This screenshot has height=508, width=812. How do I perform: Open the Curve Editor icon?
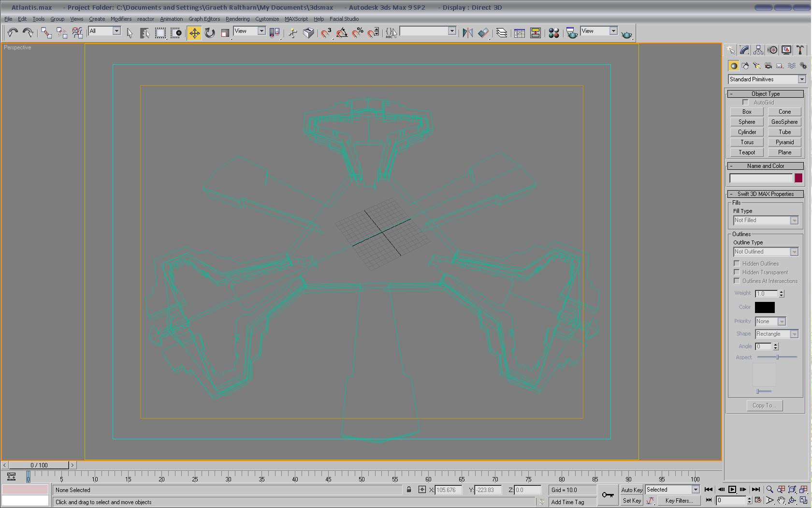click(x=520, y=33)
